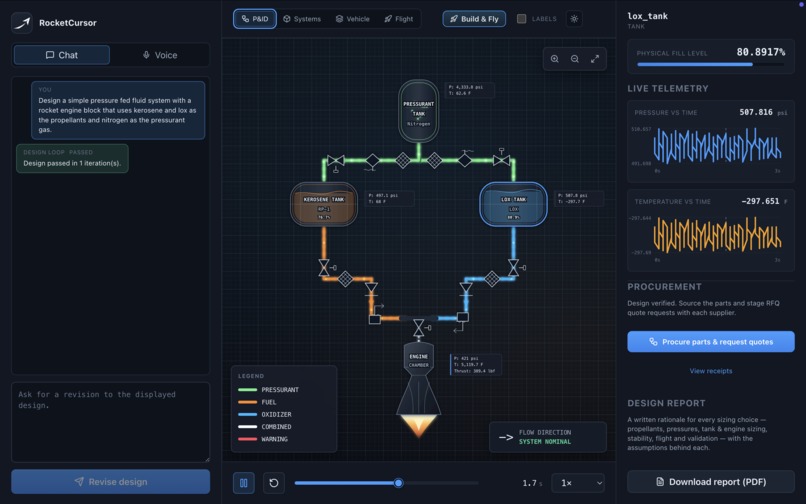Click the SYSTEM NOMINAL status indicator
This screenshot has width=806, height=504.
click(545, 442)
